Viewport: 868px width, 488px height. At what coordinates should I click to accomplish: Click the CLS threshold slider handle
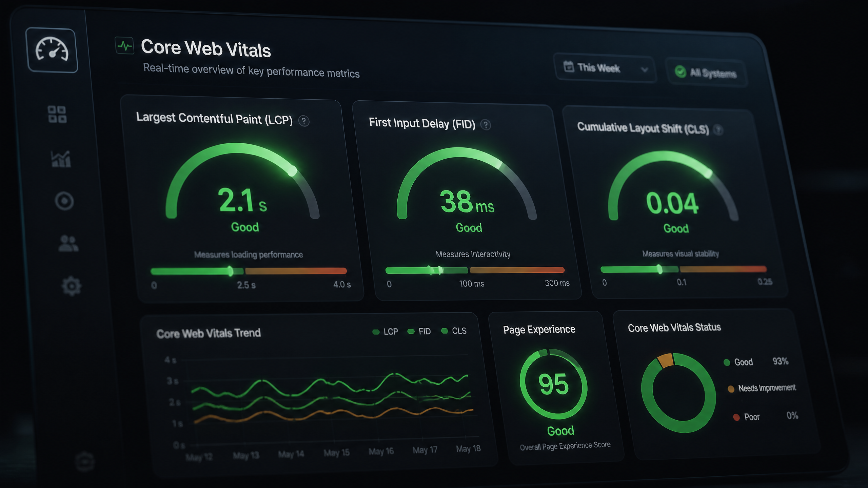point(659,269)
